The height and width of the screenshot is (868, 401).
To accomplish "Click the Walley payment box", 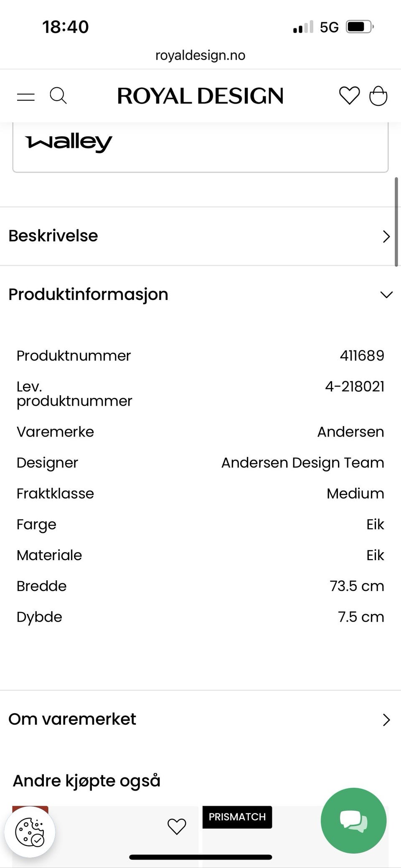I will coord(200,147).
